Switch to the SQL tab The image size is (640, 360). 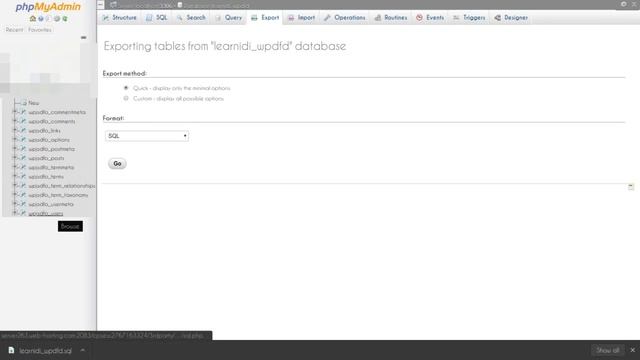157,18
